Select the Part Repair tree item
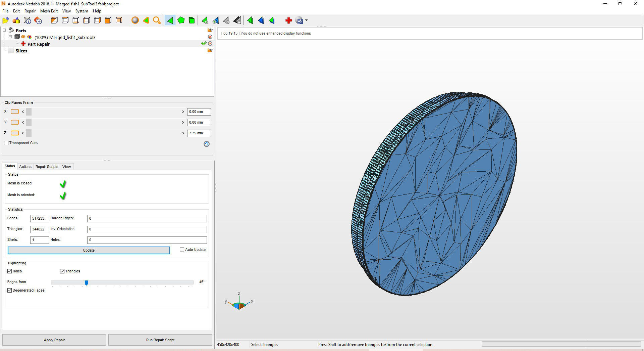 39,44
